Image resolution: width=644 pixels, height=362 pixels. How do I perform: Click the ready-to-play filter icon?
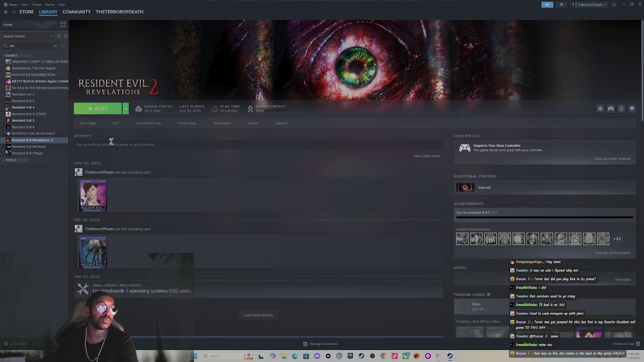(x=65, y=36)
